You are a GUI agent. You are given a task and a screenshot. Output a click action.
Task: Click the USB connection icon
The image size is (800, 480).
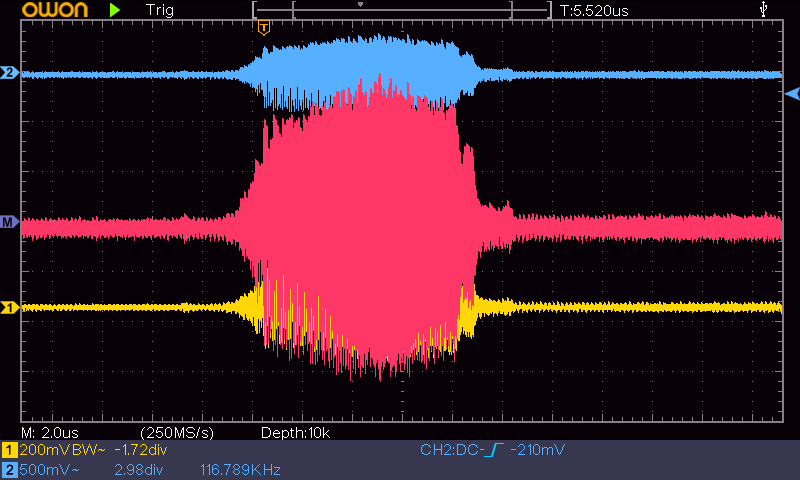(765, 10)
